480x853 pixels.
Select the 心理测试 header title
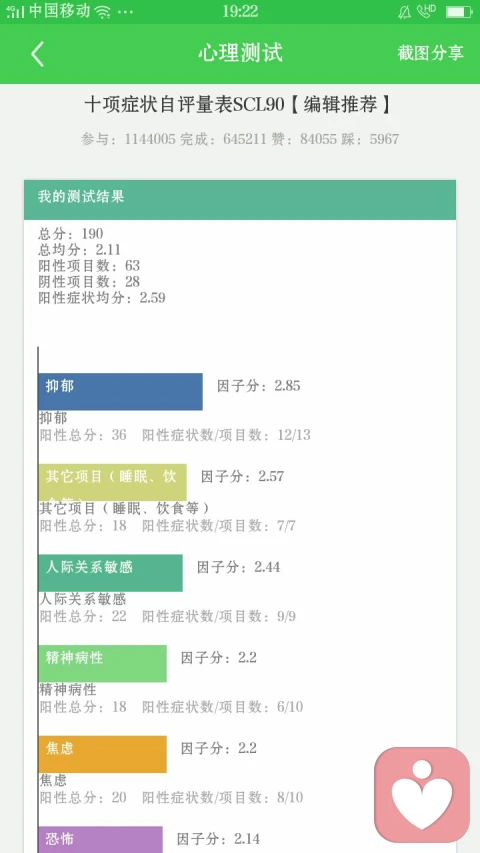tap(240, 53)
